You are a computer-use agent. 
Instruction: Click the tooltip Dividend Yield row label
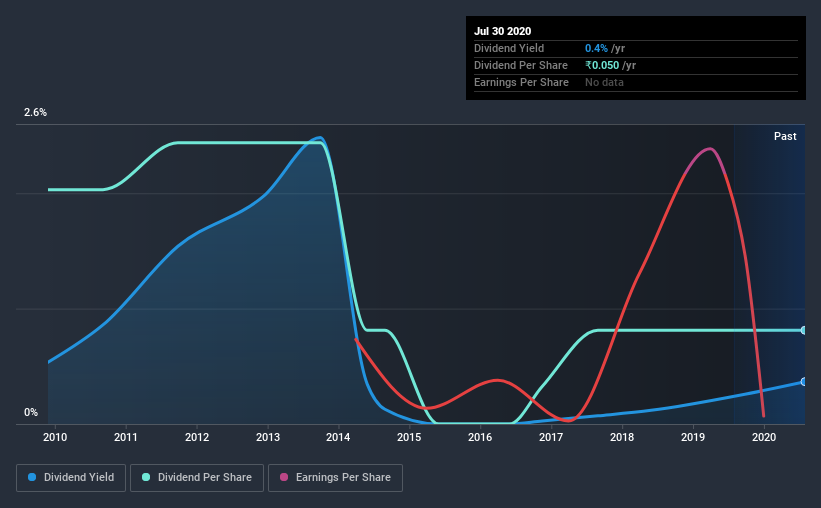(x=509, y=48)
